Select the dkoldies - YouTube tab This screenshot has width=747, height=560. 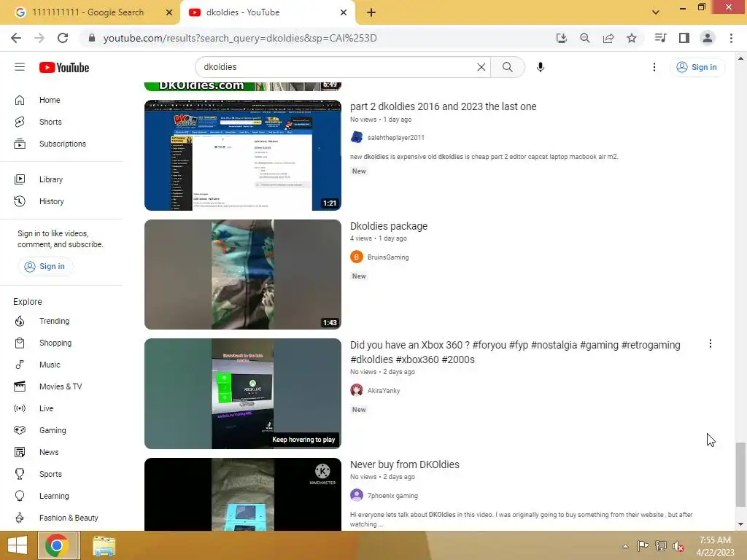(243, 12)
